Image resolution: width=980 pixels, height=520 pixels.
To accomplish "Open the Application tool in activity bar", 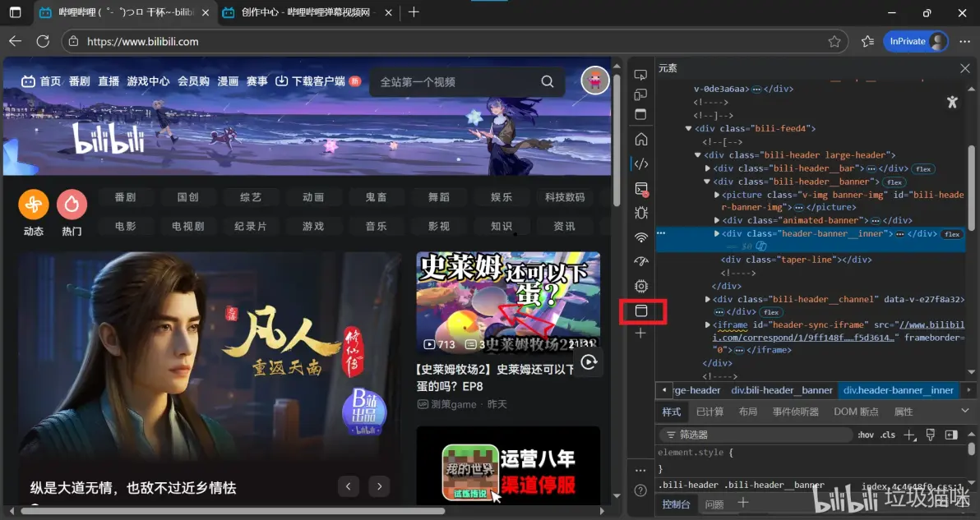I will coord(640,311).
